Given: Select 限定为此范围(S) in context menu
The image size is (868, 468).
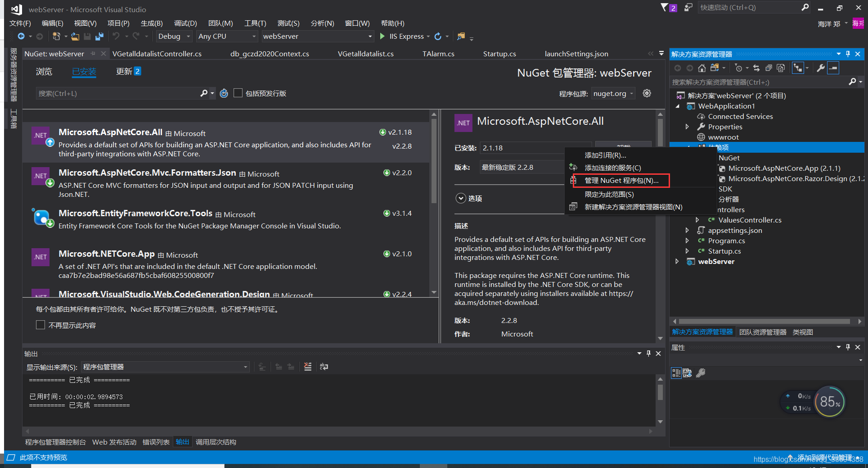Looking at the screenshot, I should pos(609,194).
